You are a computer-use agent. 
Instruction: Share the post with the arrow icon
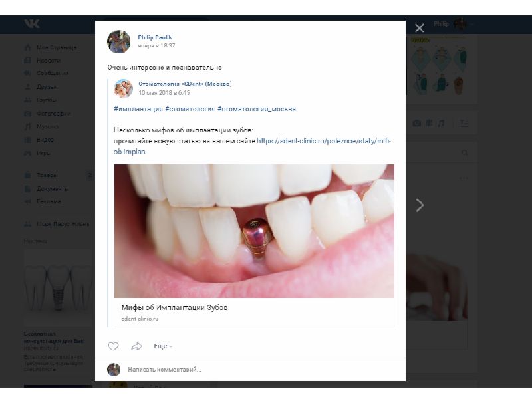pyautogui.click(x=136, y=346)
